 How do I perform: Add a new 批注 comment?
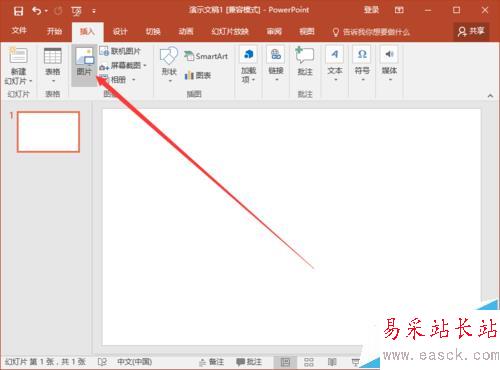305,61
